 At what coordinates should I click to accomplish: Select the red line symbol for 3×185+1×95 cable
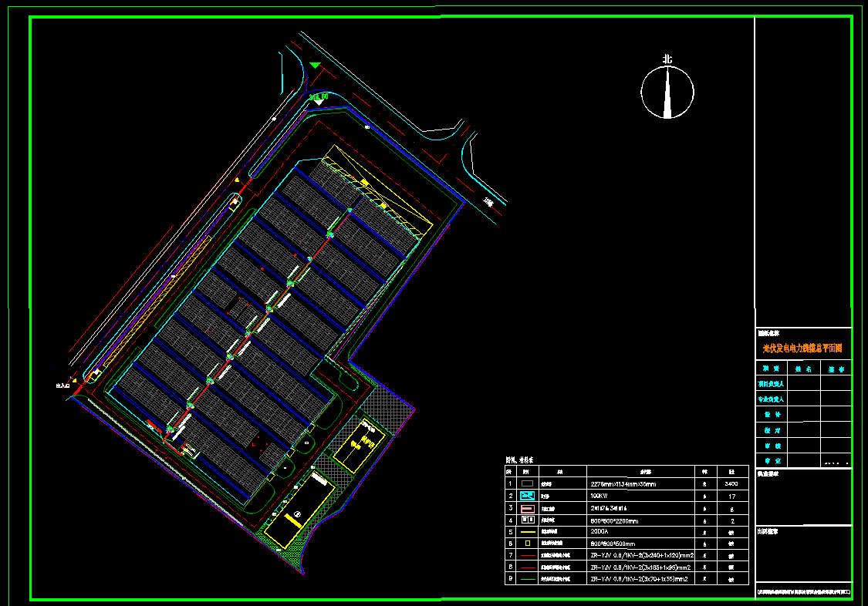pos(528,567)
